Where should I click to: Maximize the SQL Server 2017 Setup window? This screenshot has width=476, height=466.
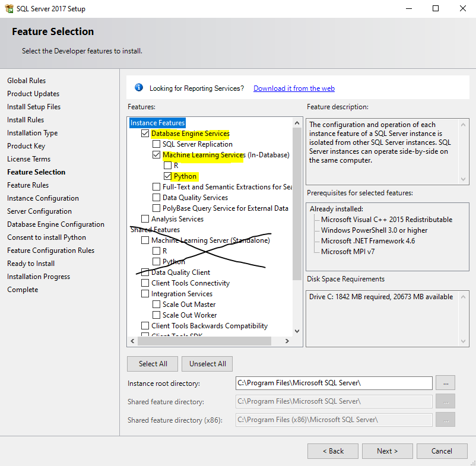435,8
